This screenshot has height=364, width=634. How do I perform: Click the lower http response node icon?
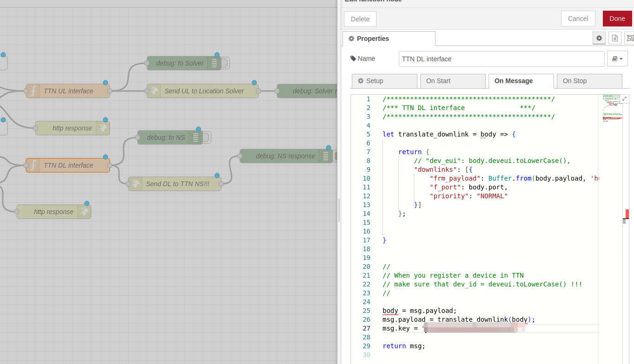coord(84,212)
